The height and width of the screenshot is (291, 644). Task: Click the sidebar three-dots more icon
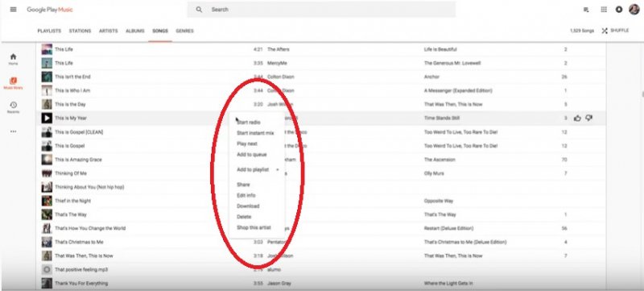13,131
